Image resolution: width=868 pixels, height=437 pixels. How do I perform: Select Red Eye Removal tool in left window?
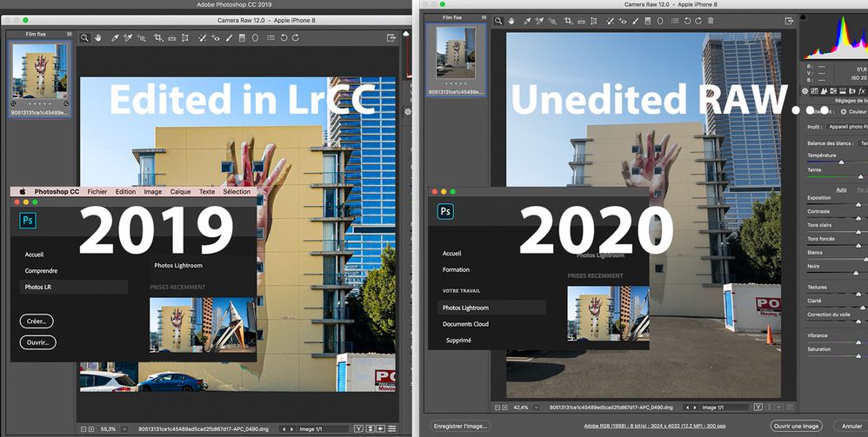tap(216, 38)
